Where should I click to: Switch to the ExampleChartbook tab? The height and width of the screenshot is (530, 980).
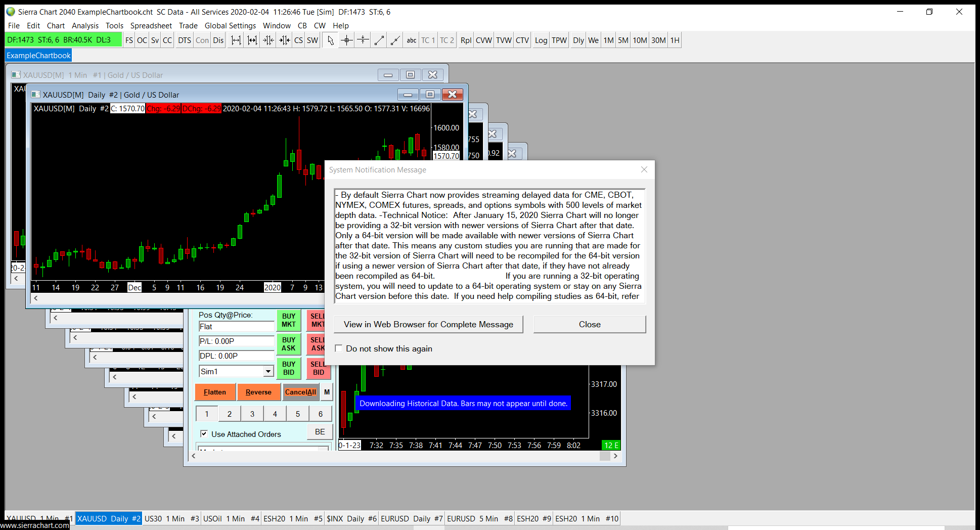point(38,56)
